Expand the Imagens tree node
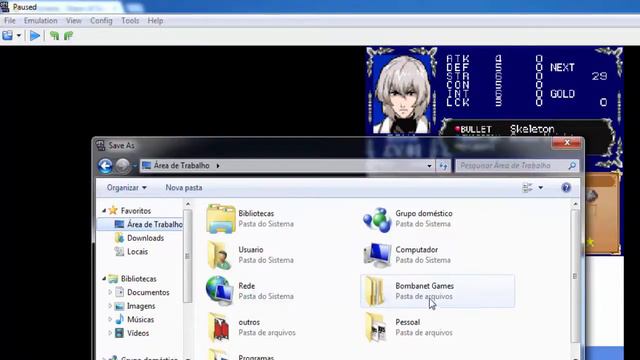This screenshot has width=640, height=360. pyautogui.click(x=110, y=306)
